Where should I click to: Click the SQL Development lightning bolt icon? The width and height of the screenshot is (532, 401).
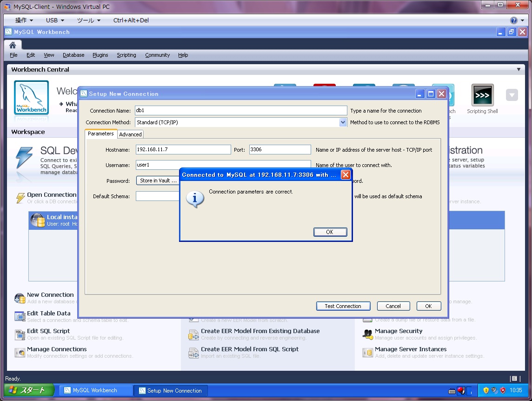(x=25, y=158)
